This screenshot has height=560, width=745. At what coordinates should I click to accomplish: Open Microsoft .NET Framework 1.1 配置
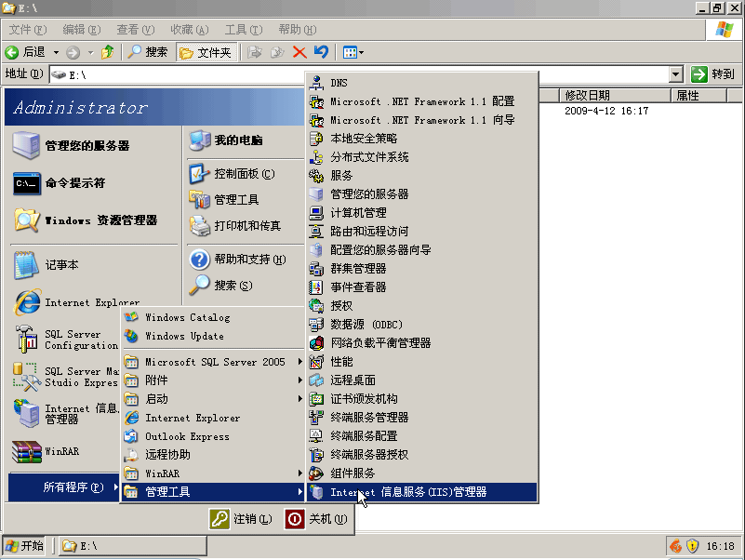(x=422, y=101)
